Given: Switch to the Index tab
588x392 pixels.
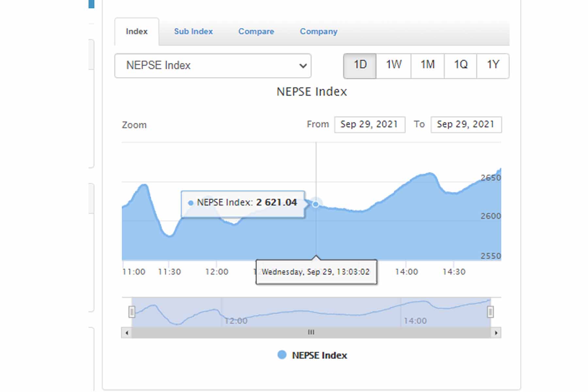Looking at the screenshot, I should 137,32.
